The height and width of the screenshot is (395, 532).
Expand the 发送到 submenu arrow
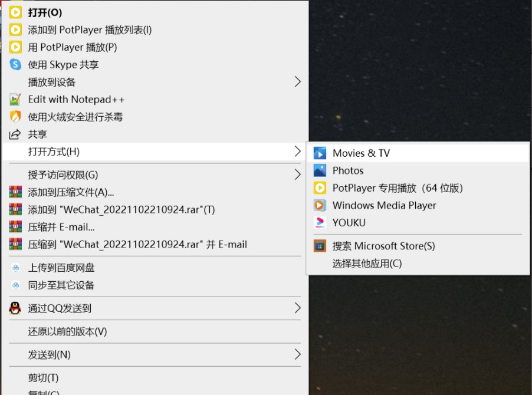pyautogui.click(x=298, y=354)
